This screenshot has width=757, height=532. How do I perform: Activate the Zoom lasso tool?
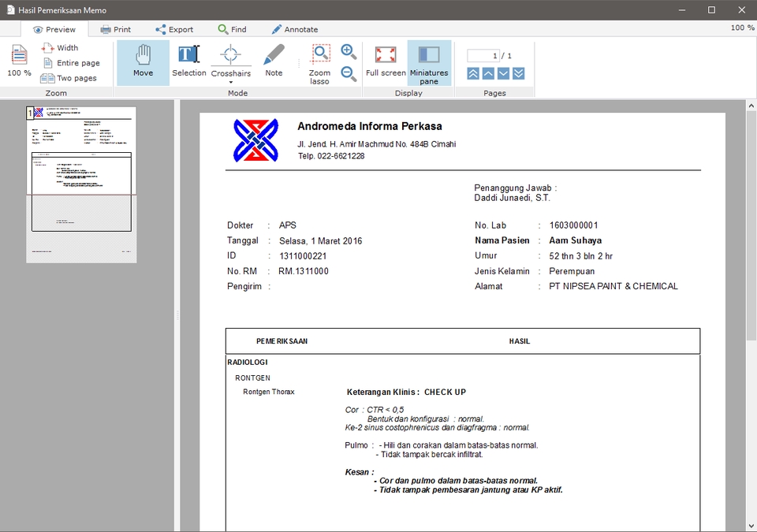point(319,64)
